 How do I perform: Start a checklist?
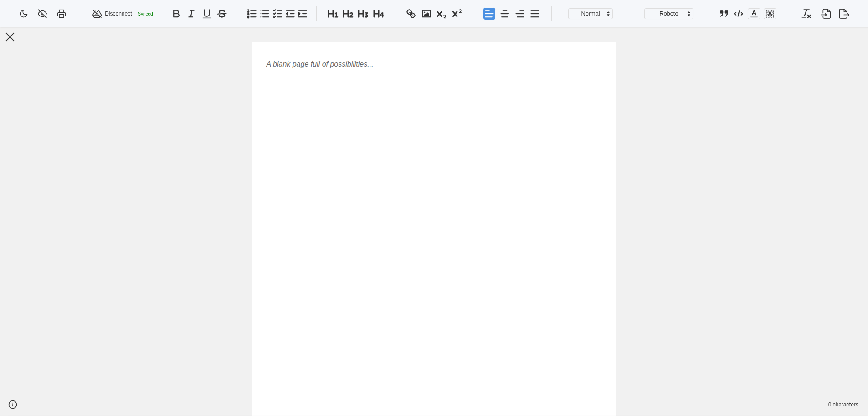[277, 14]
